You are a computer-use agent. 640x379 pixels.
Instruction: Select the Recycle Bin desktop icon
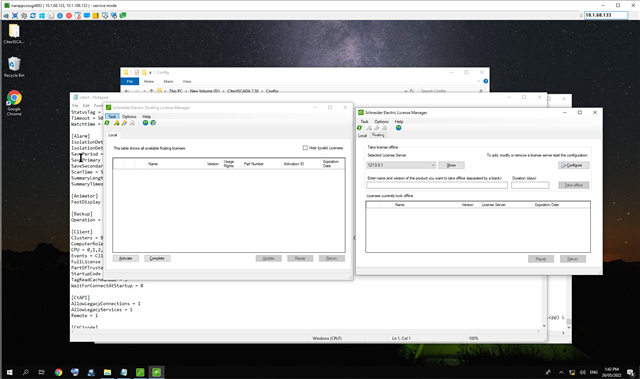click(14, 67)
